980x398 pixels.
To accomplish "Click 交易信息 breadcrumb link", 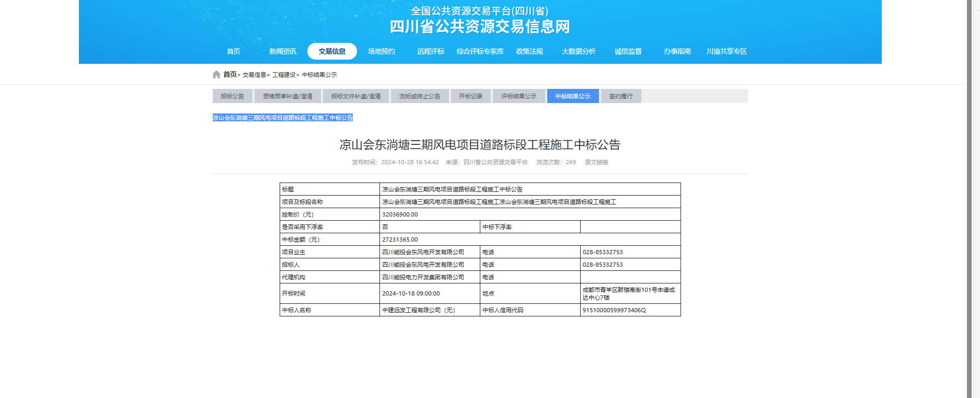I will (254, 75).
